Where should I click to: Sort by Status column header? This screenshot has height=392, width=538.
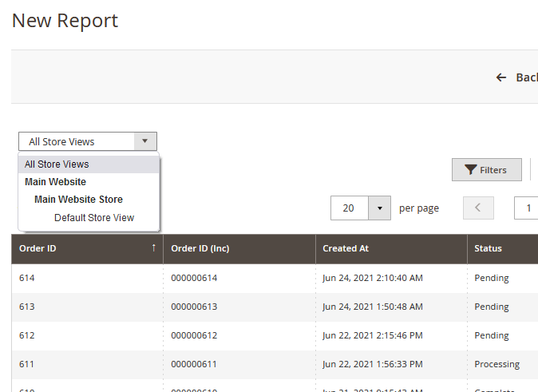pos(488,248)
